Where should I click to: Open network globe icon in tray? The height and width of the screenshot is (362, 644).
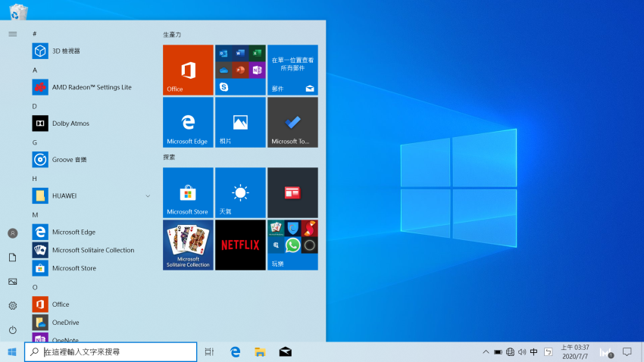click(x=510, y=351)
